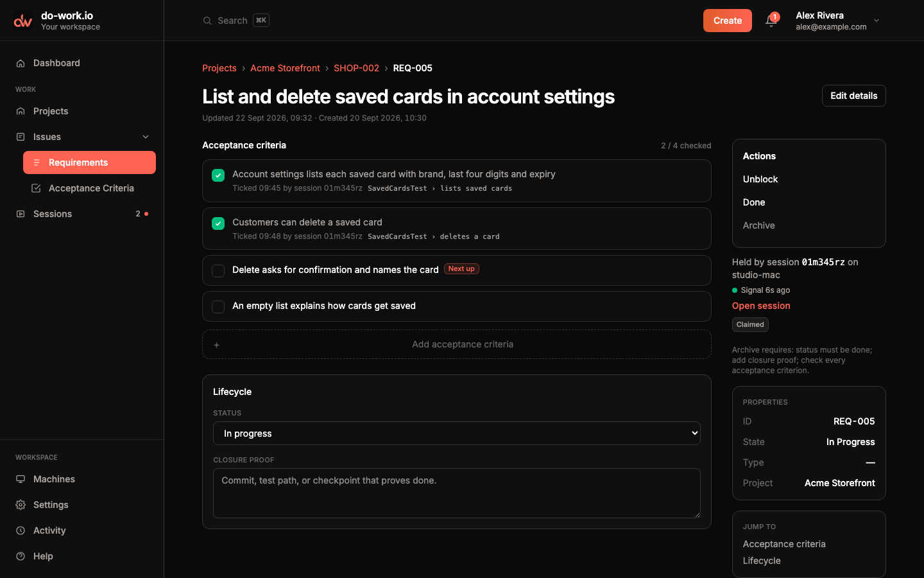Click the Settings gear icon

[21, 505]
